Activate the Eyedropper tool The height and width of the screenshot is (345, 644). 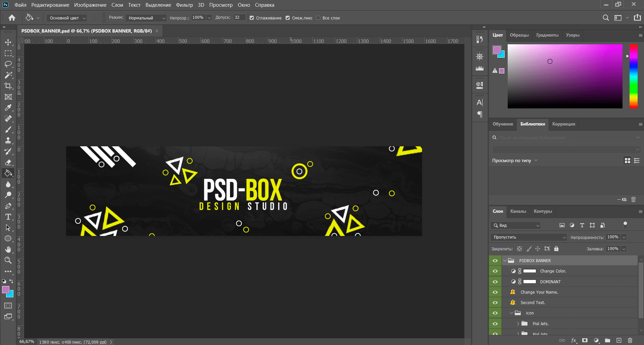click(x=8, y=108)
